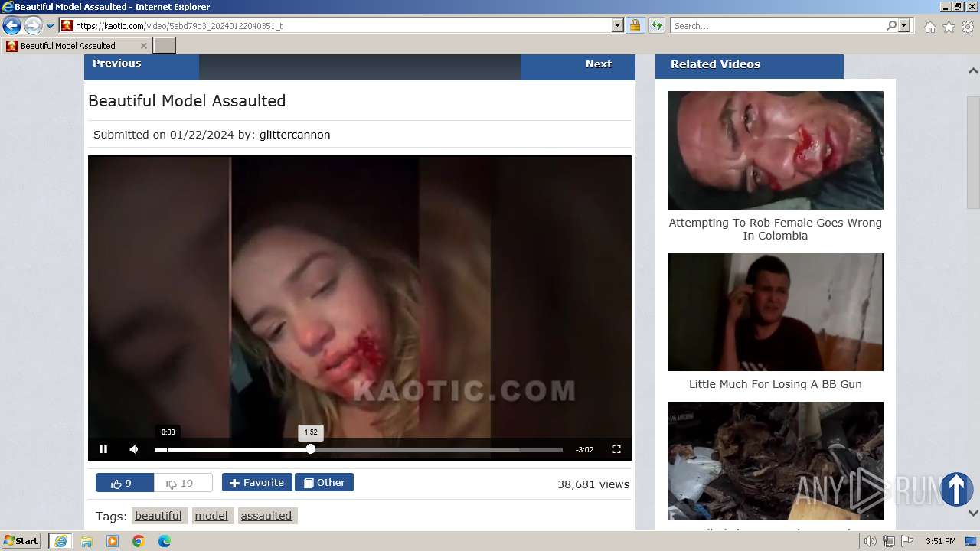Open 'Attempting To Rob Female Goes Wrong In Colombia' title
Viewport: 980px width, 551px height.
coord(776,230)
